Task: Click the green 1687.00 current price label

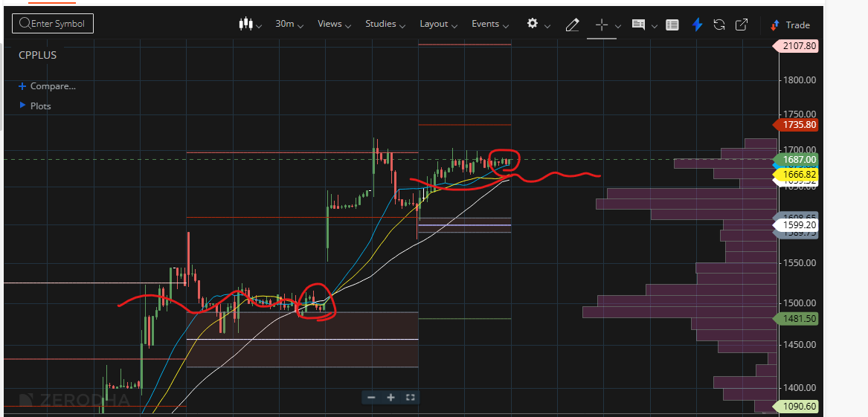Action: [x=796, y=160]
